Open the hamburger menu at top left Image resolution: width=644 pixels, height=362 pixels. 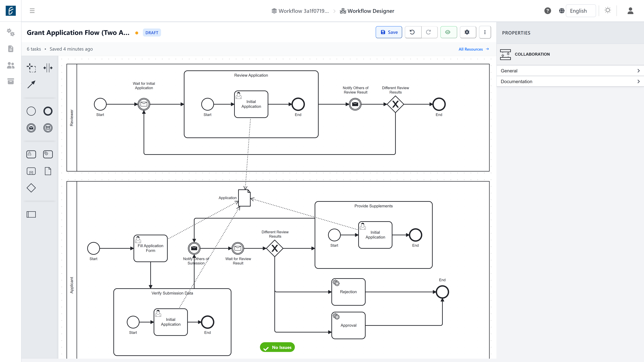click(32, 11)
